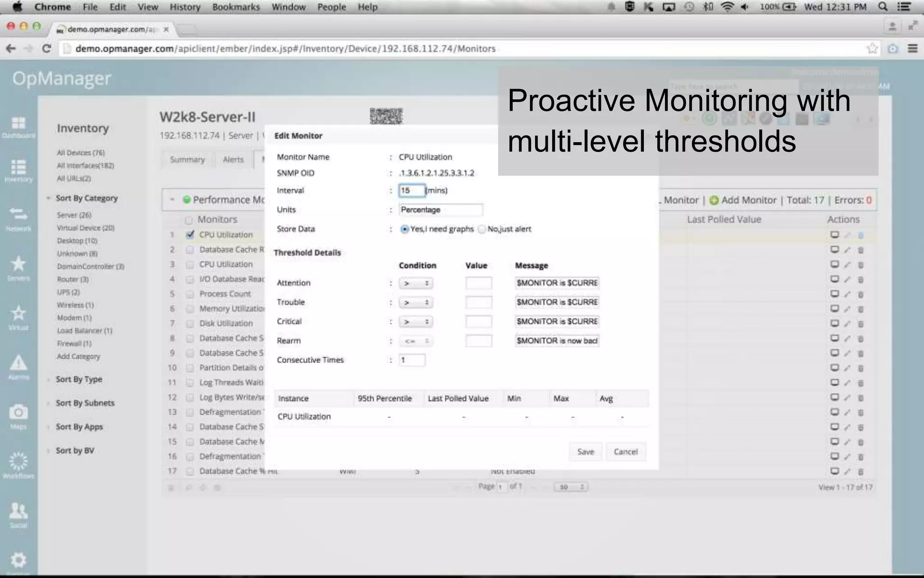Toggle Monitors header select-all checkbox
Viewport: 924px width, 578px height.
(189, 220)
